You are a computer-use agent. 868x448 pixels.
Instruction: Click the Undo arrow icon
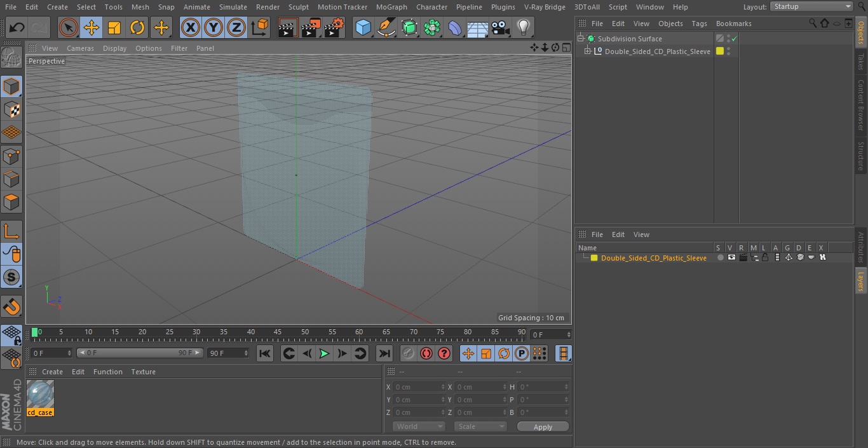pos(17,27)
